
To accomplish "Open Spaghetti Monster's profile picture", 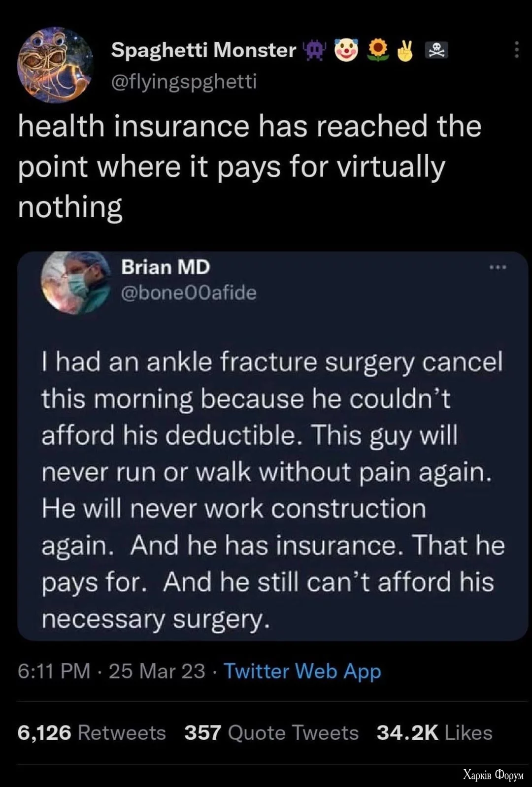I will [56, 65].
